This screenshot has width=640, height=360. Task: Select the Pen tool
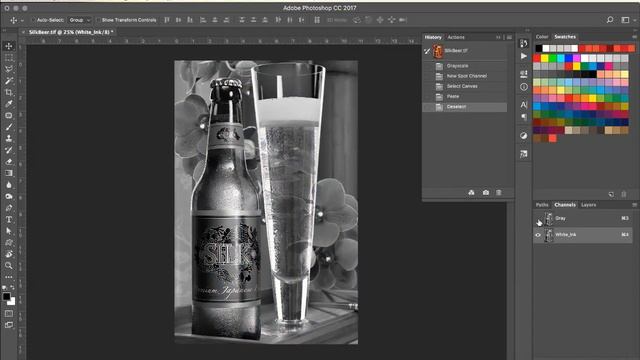9,208
